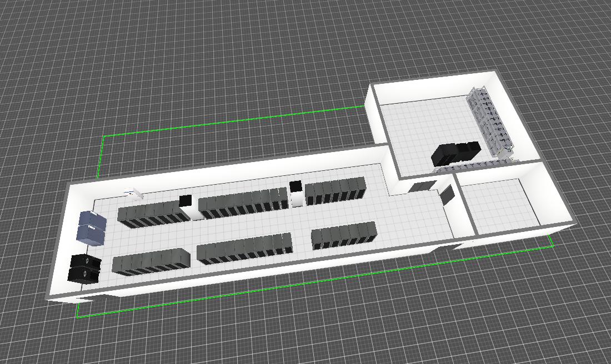Select the green boundary line's top-left corner
The width and height of the screenshot is (611, 364).
[x=104, y=135]
